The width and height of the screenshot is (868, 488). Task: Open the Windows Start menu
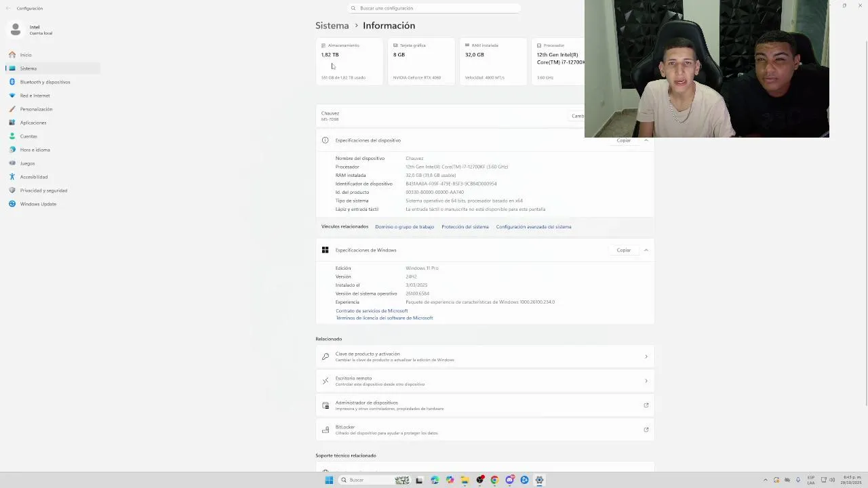329,480
